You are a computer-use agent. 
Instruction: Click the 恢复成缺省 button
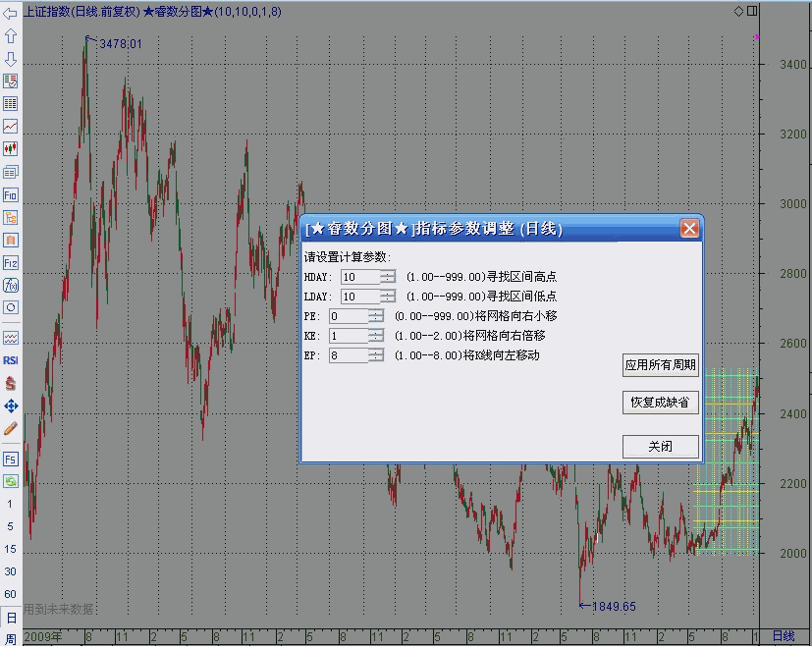(x=660, y=403)
